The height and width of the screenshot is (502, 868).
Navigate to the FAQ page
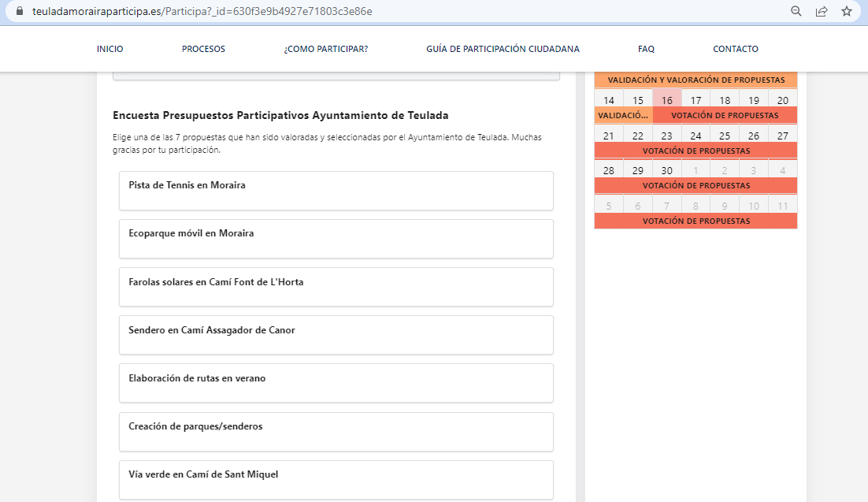click(646, 49)
